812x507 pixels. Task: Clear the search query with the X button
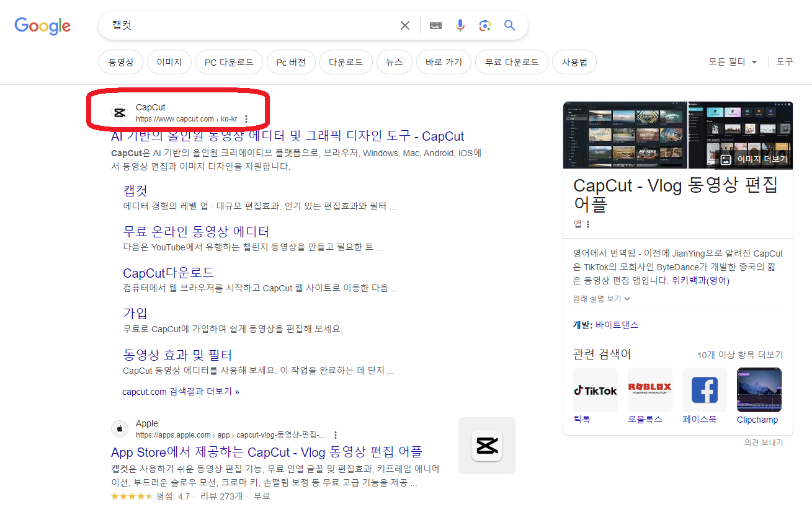point(405,25)
